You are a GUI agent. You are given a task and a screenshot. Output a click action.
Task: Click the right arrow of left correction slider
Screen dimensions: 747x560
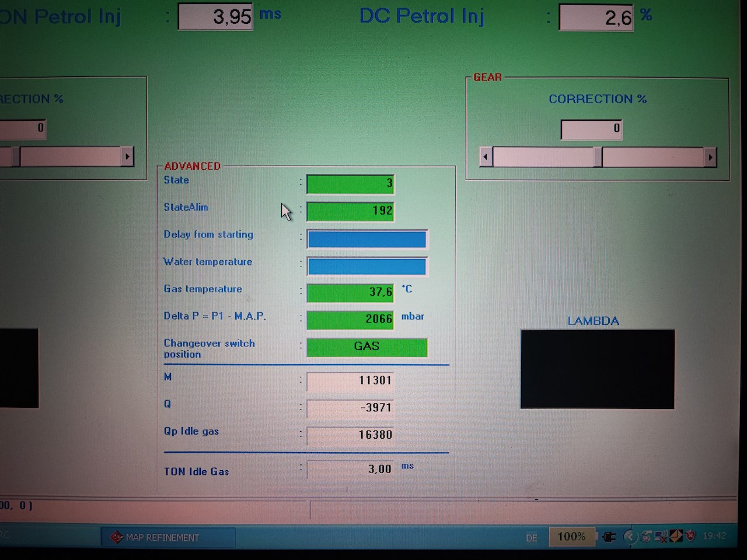[127, 156]
